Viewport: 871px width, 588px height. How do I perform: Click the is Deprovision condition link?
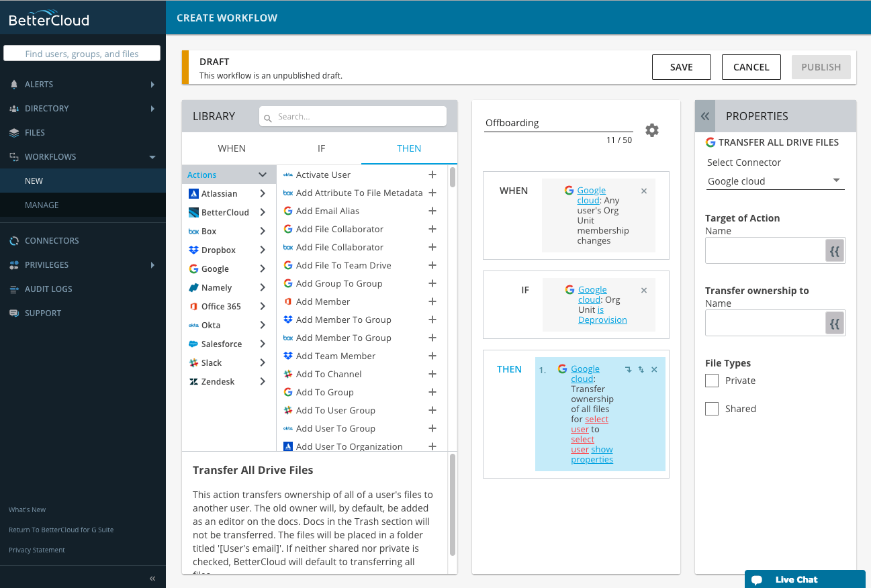tap(602, 315)
